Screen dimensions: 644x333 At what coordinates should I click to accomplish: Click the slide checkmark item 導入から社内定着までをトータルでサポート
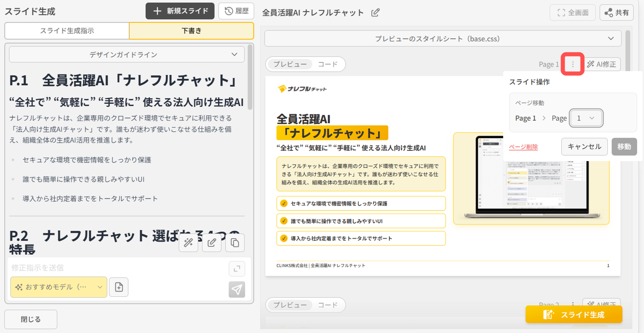click(x=361, y=238)
